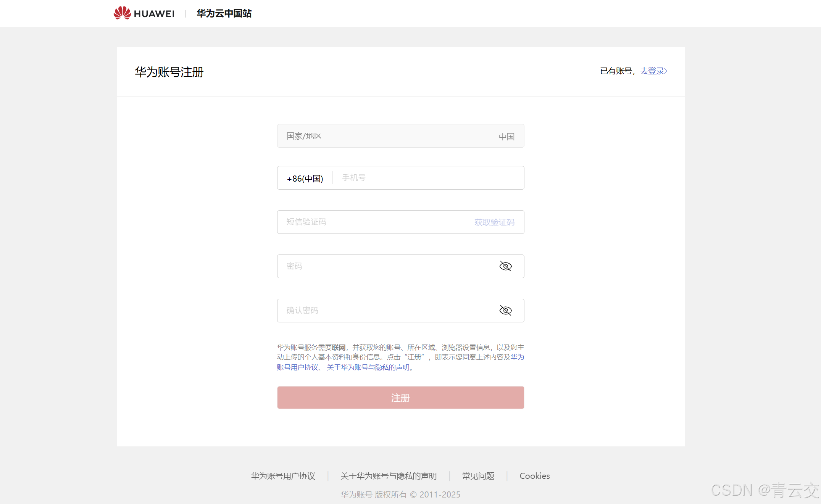Viewport: 821px width, 504px height.
Task: Open 关于华为账号与隐私的声明 link in notice text
Action: point(368,367)
